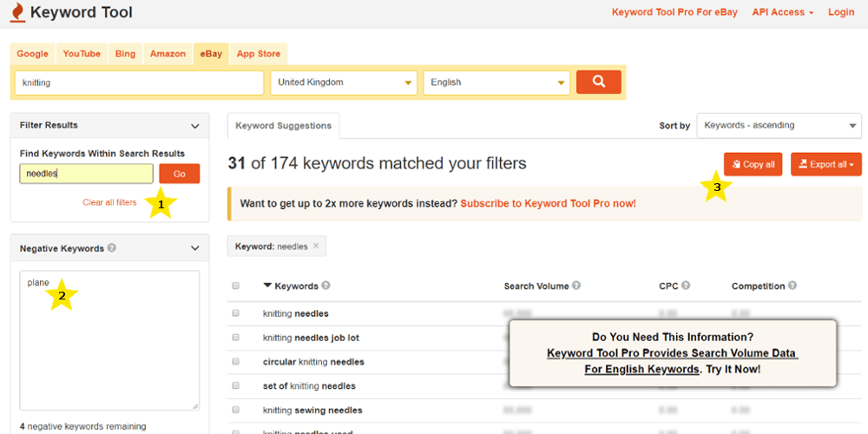Click the Competition column header
The width and height of the screenshot is (868, 434).
pyautogui.click(x=758, y=286)
